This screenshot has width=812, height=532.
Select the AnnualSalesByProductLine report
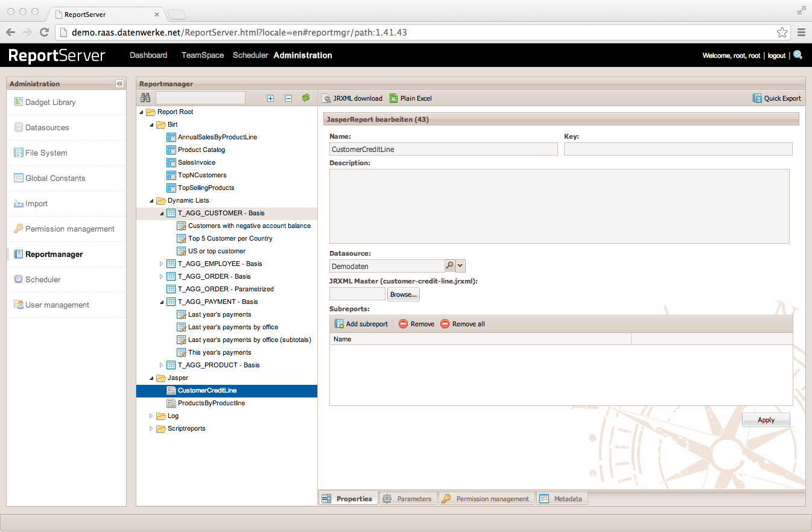tap(217, 137)
